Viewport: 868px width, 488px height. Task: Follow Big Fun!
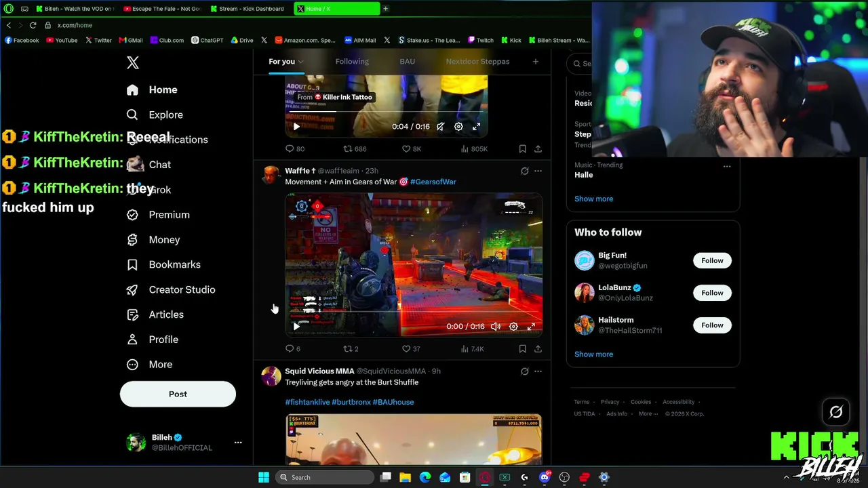(712, 260)
